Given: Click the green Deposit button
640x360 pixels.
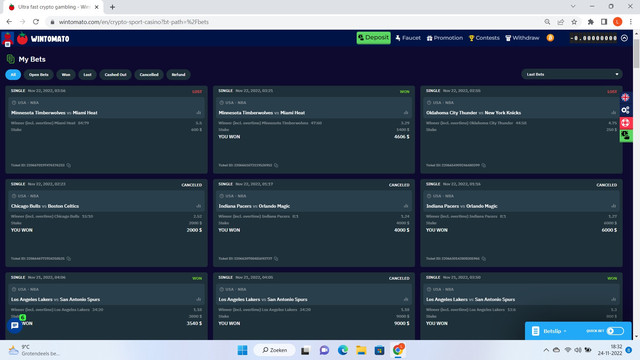Looking at the screenshot, I should tap(373, 38).
